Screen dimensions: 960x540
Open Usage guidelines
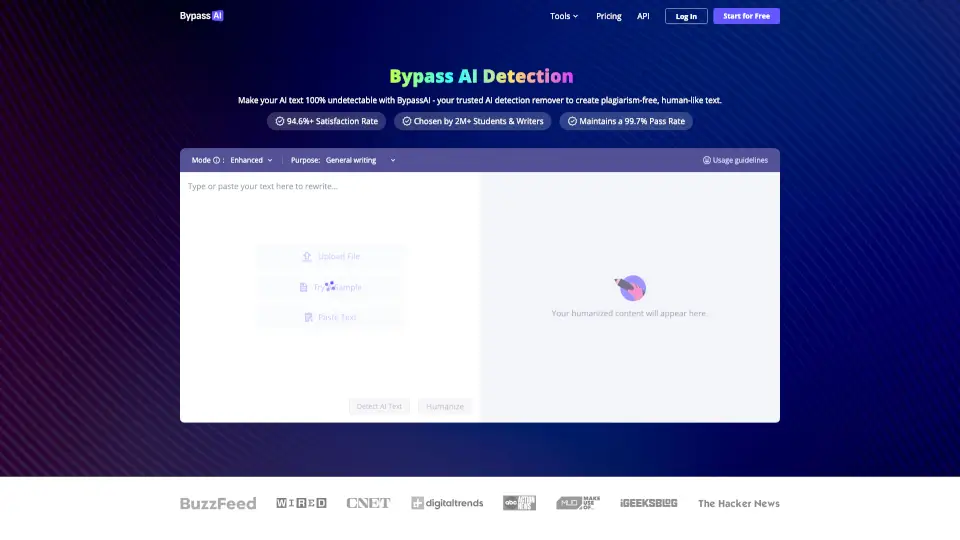(735, 160)
